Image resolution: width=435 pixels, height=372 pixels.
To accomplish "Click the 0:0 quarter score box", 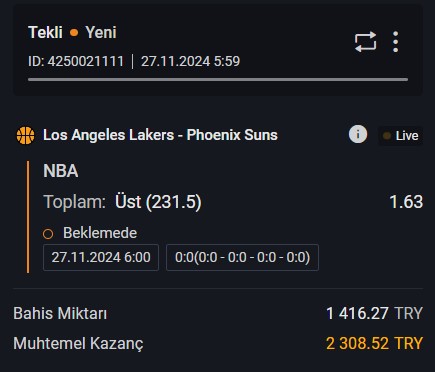I will coord(242,257).
